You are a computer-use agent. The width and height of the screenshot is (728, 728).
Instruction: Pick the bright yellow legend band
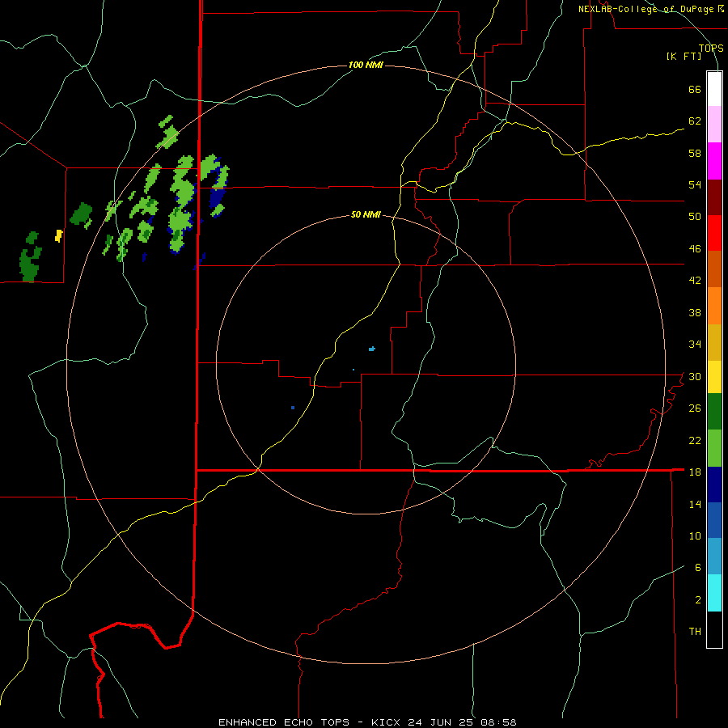click(714, 377)
